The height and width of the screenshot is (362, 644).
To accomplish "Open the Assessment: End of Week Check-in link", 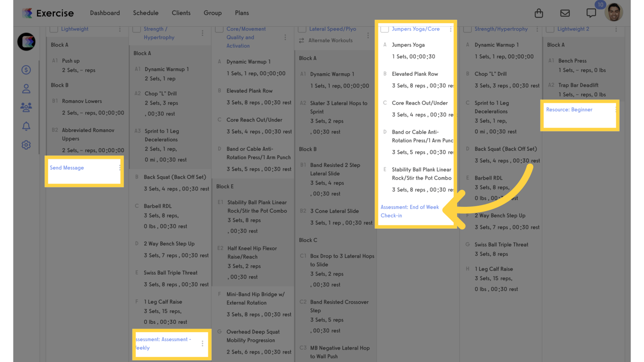I will (x=410, y=211).
